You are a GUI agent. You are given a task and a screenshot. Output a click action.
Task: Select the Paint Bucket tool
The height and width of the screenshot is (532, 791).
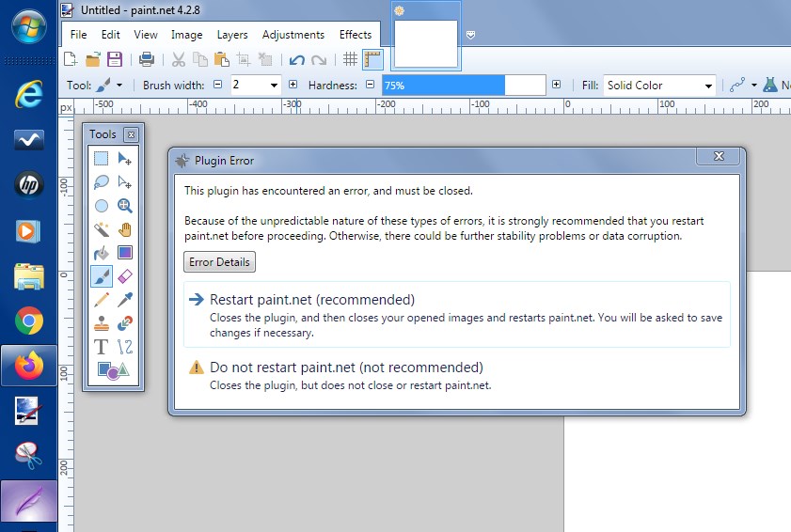102,253
